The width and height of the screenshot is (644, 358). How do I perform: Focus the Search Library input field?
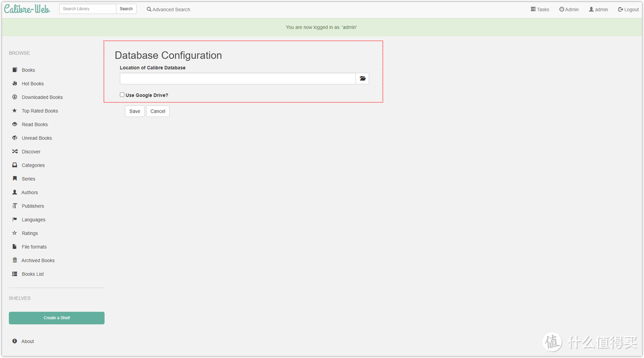tap(88, 8)
